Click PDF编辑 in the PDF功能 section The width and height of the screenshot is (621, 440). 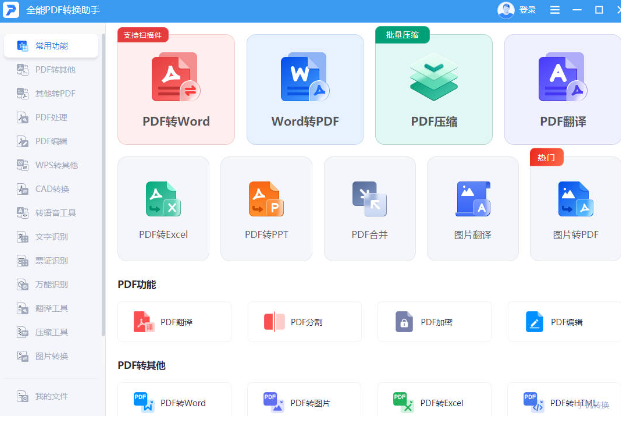tap(564, 322)
